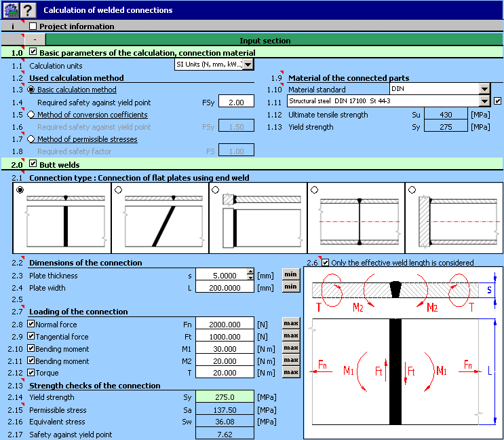The width and height of the screenshot is (504, 440).
Task: Open the Material standard DIN dropdown
Action: (484, 88)
